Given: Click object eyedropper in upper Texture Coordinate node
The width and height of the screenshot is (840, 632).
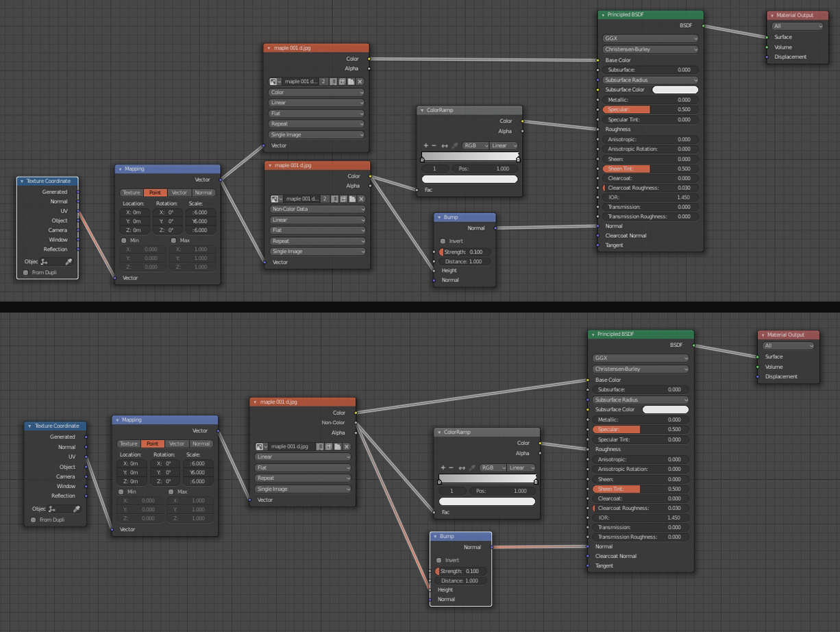Looking at the screenshot, I should click(69, 261).
